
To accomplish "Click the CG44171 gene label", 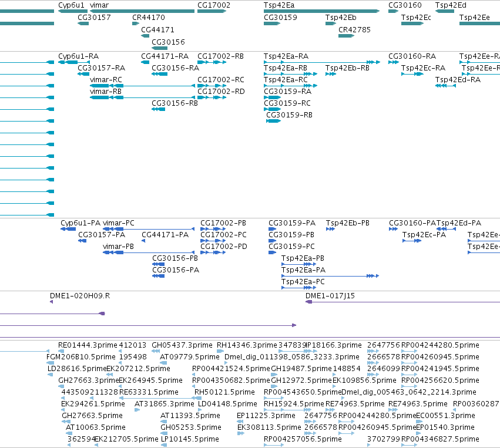I will pyautogui.click(x=157, y=29).
